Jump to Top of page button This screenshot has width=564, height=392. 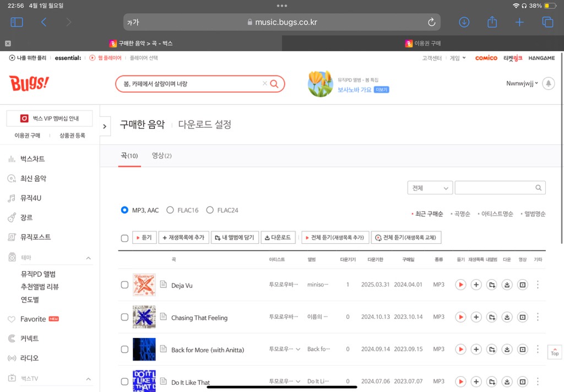coord(555,352)
